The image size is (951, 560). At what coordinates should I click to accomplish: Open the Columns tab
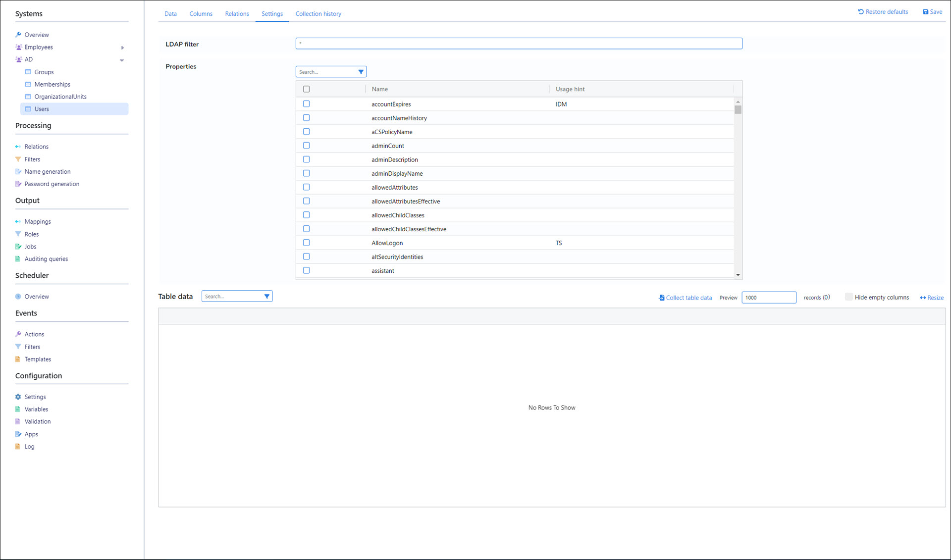pos(201,14)
